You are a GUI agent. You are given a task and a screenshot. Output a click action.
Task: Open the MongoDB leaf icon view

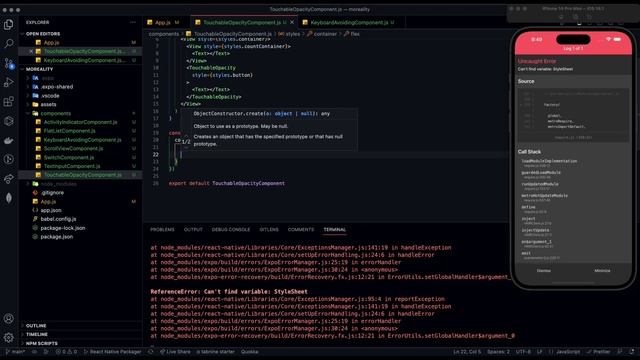tap(9, 198)
